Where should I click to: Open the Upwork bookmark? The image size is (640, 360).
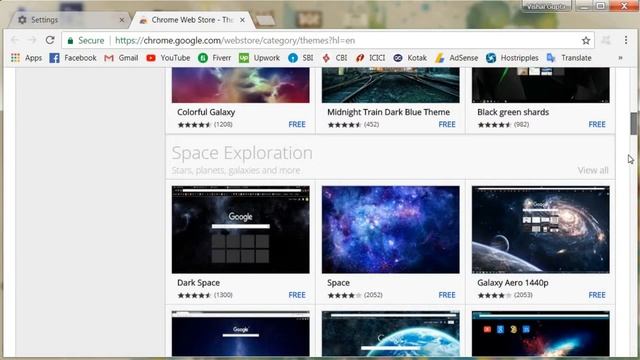tap(260, 58)
